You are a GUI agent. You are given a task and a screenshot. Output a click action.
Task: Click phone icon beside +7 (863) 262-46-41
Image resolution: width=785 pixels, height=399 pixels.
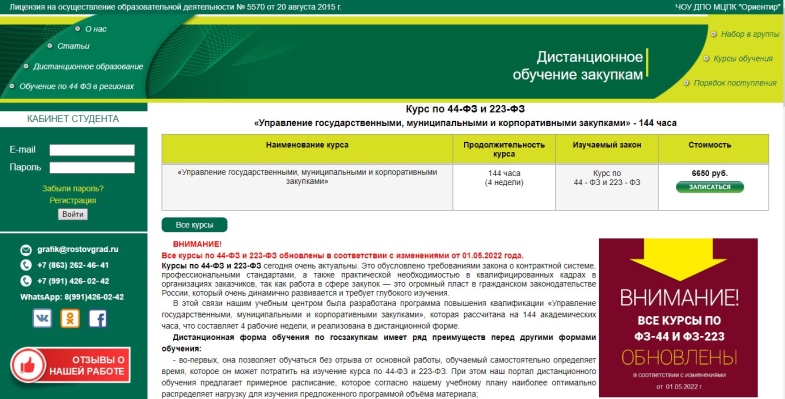(x=26, y=265)
